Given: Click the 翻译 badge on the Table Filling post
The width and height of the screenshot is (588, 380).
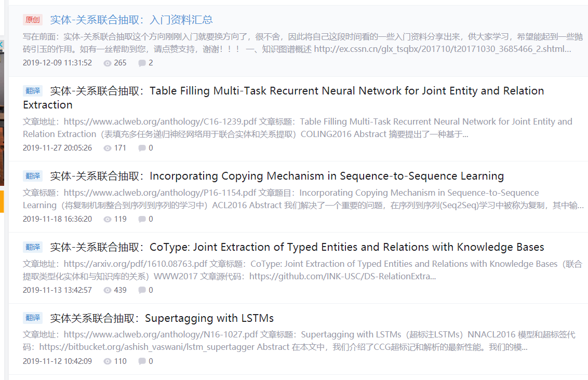Looking at the screenshot, I should click(32, 90).
